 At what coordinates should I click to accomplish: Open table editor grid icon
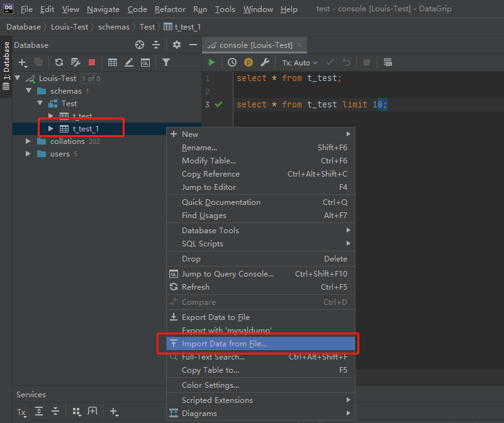113,62
